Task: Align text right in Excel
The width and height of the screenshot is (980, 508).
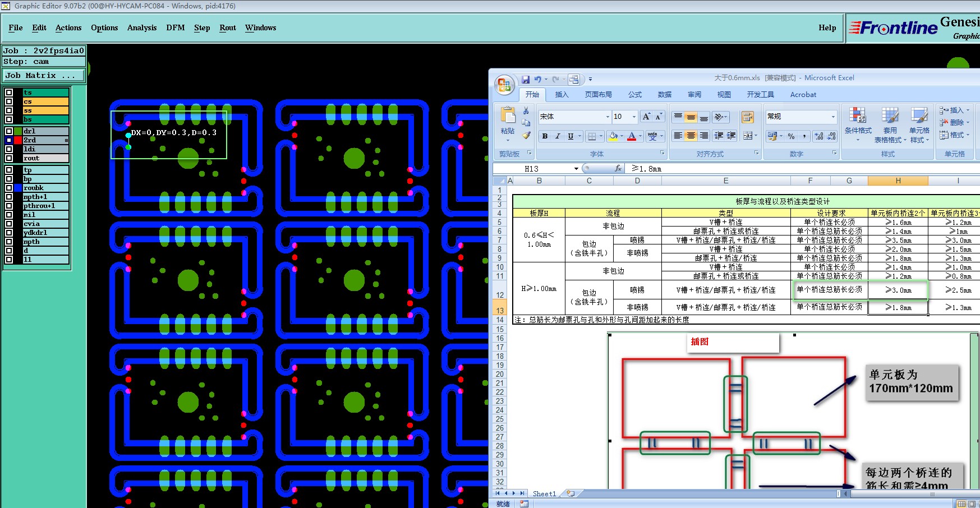Action: 704,136
